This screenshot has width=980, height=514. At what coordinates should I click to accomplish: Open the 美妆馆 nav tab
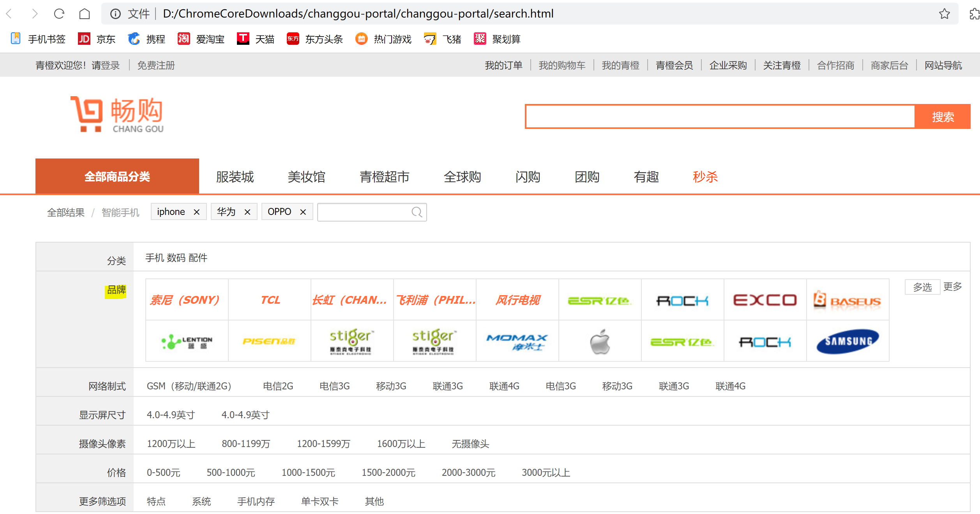click(306, 177)
